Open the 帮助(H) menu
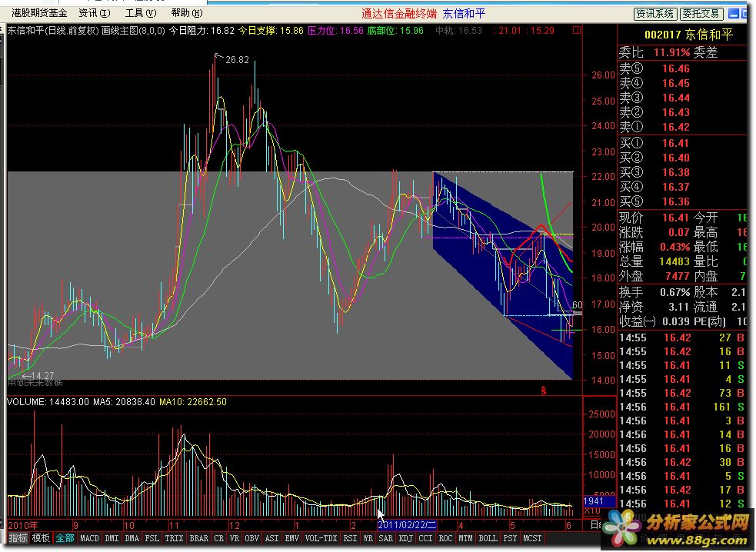Screen dimensions: 756x552 pyautogui.click(x=187, y=13)
